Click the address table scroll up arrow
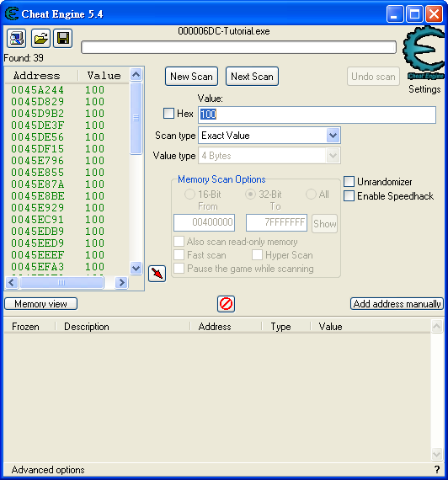 (x=437, y=327)
